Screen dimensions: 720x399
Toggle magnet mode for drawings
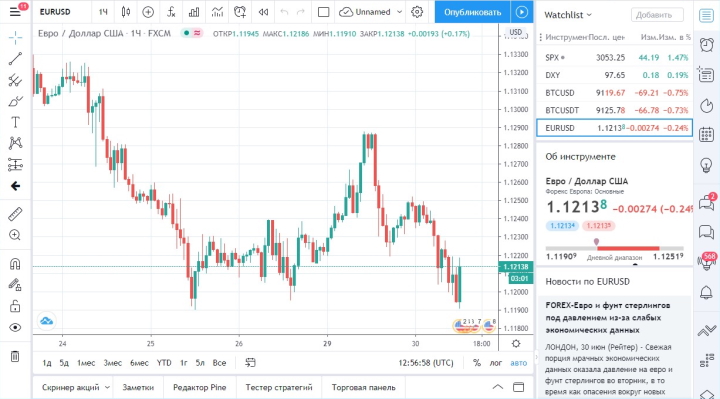pyautogui.click(x=15, y=264)
